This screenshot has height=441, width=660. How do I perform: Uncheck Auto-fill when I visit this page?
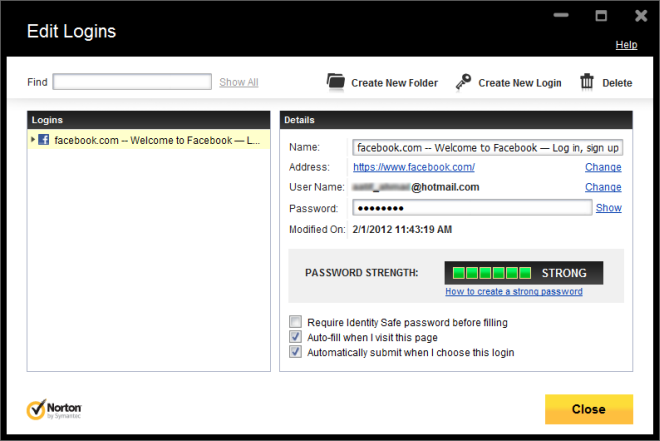[x=295, y=337]
